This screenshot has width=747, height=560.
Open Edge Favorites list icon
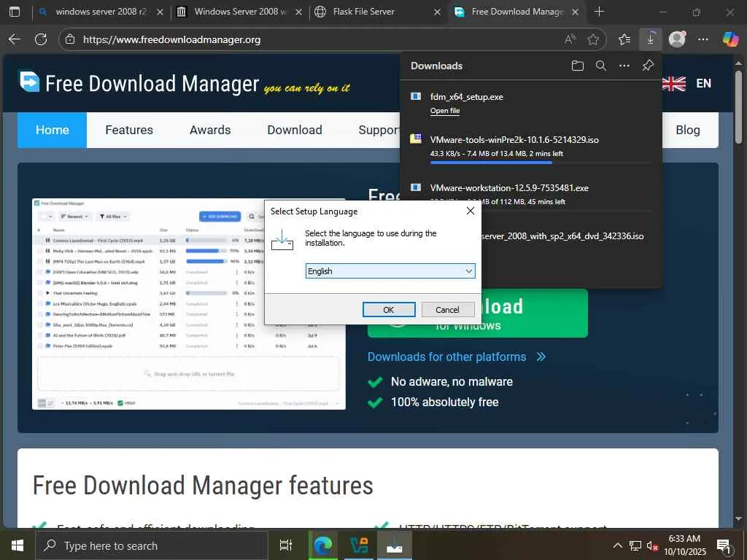click(x=624, y=39)
